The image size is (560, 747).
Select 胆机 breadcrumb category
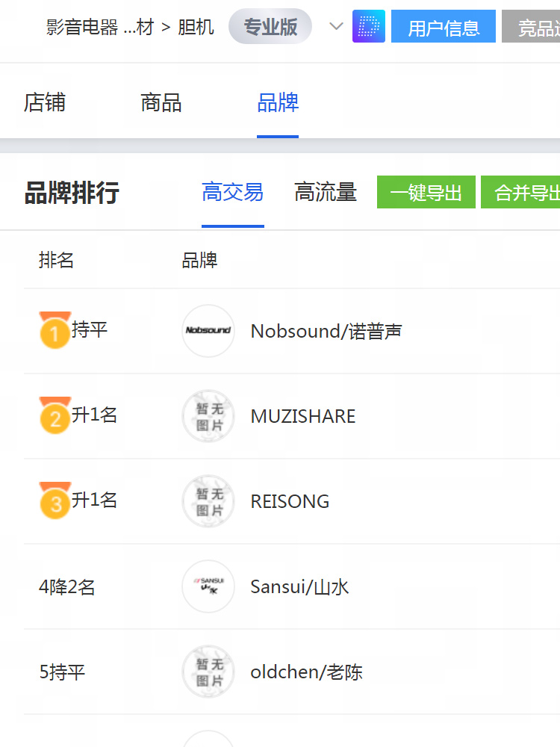coord(196,27)
